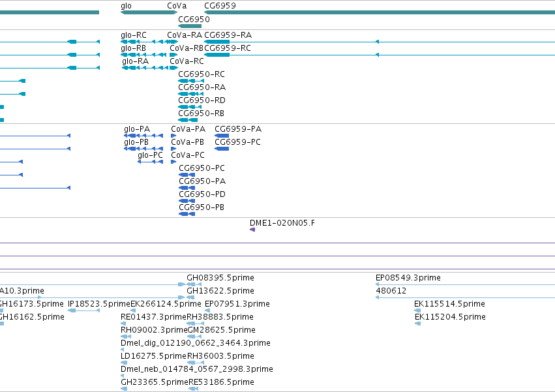Select the glo gene label
The image size is (555, 392).
[x=126, y=6]
